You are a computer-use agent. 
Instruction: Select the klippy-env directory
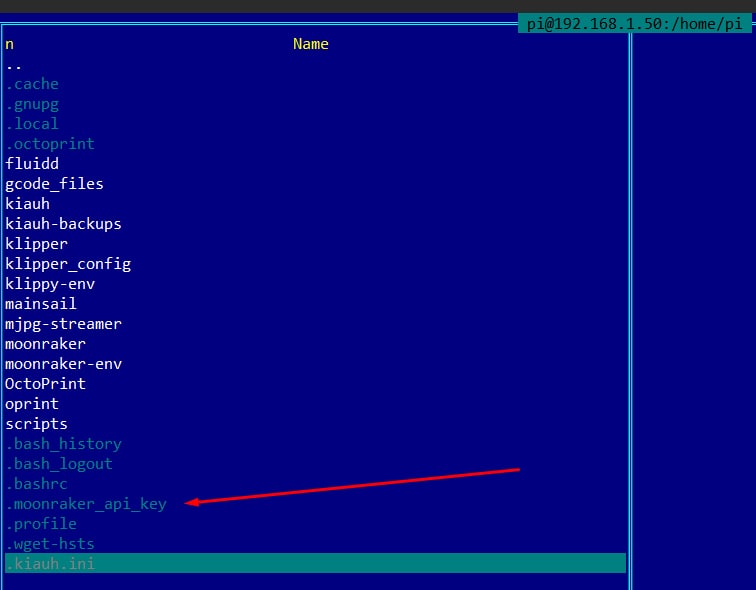[x=50, y=284]
